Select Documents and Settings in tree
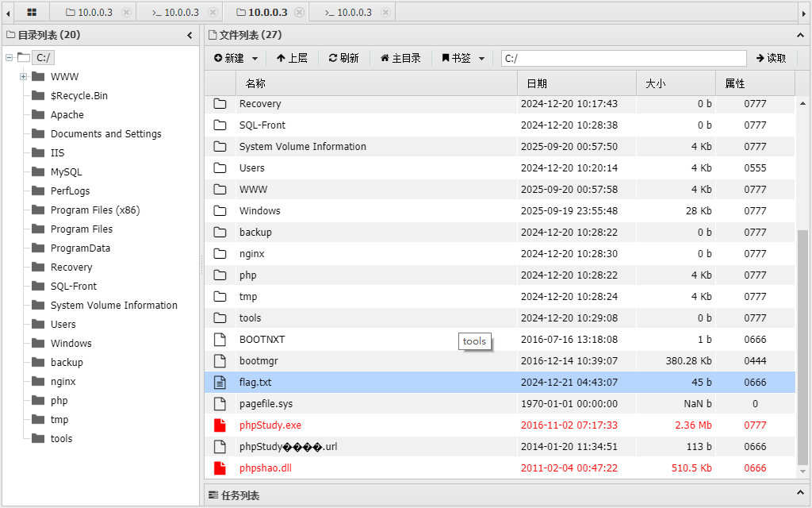Image resolution: width=812 pixels, height=508 pixels. 105,133
